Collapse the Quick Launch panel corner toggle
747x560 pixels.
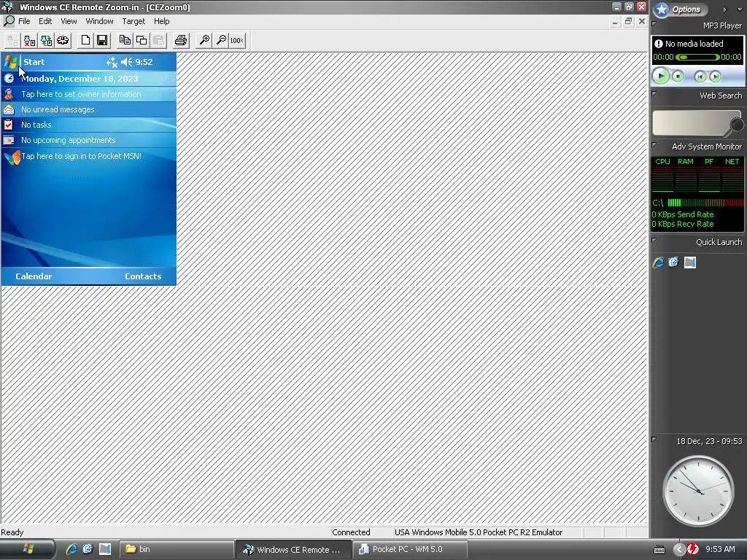click(654, 240)
